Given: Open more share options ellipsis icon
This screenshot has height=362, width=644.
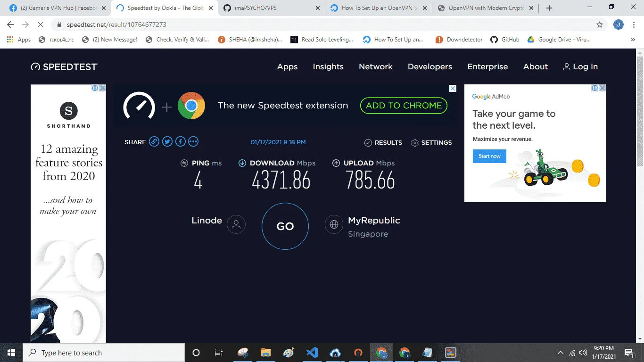Looking at the screenshot, I should pos(193,142).
